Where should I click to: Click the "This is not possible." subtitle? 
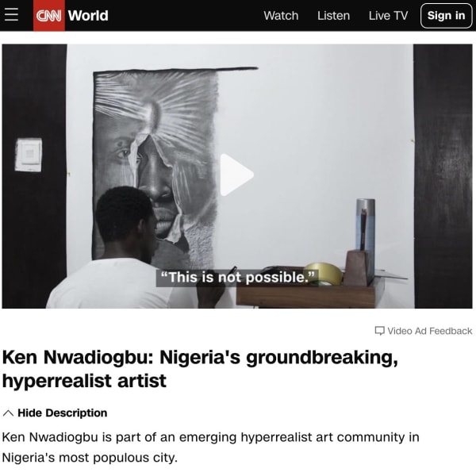coord(237,278)
